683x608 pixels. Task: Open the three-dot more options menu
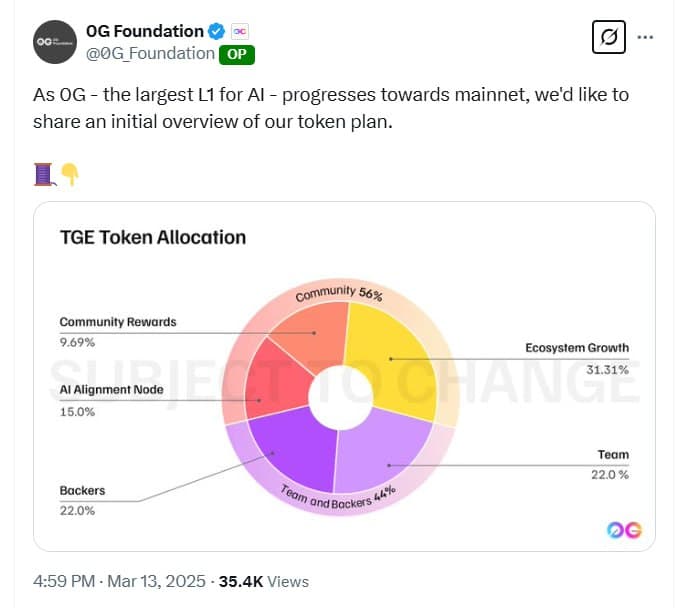click(645, 38)
